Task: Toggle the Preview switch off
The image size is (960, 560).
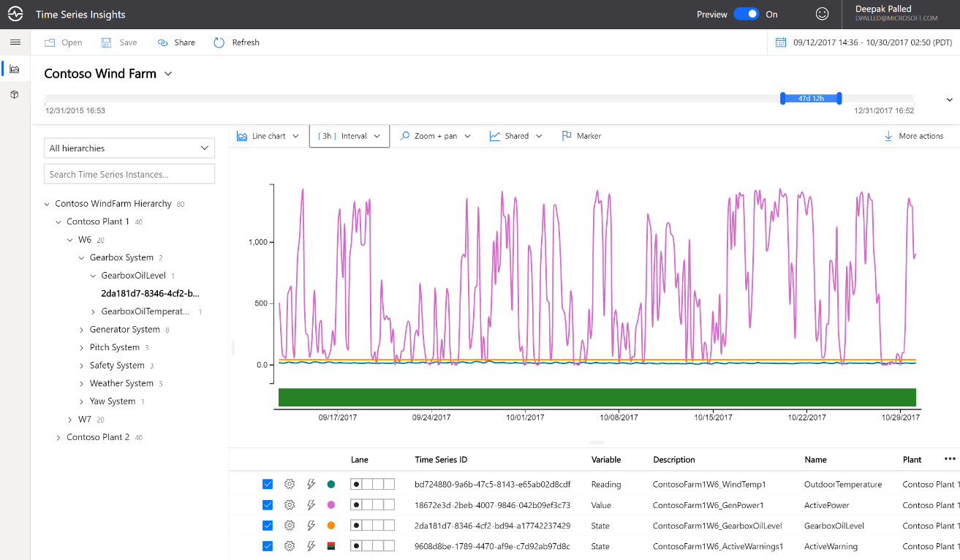Action: point(747,13)
